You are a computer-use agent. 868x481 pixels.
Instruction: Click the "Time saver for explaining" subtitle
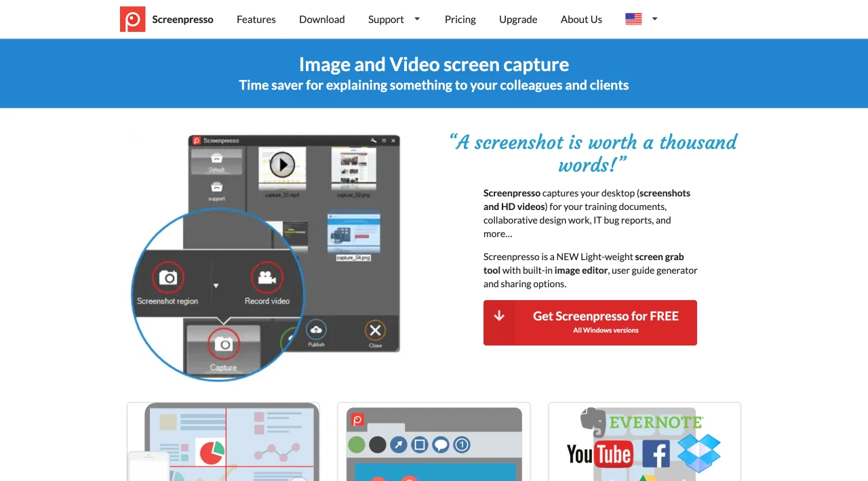coord(434,85)
